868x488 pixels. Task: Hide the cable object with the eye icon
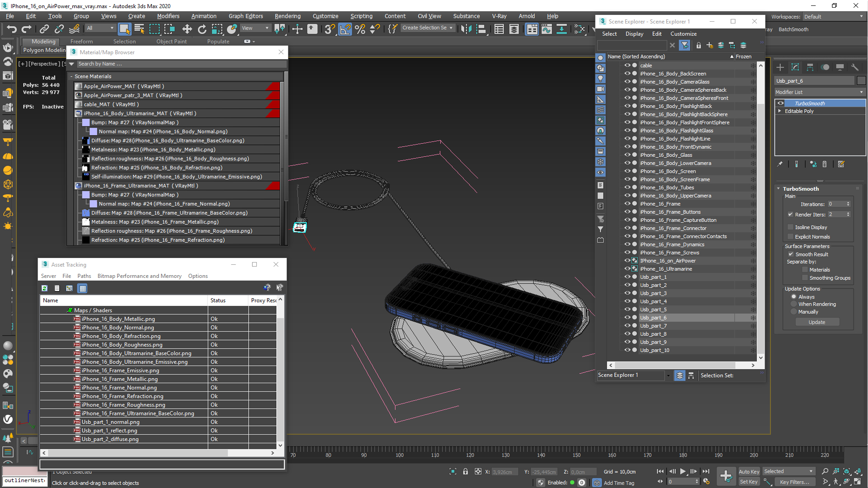pyautogui.click(x=627, y=66)
